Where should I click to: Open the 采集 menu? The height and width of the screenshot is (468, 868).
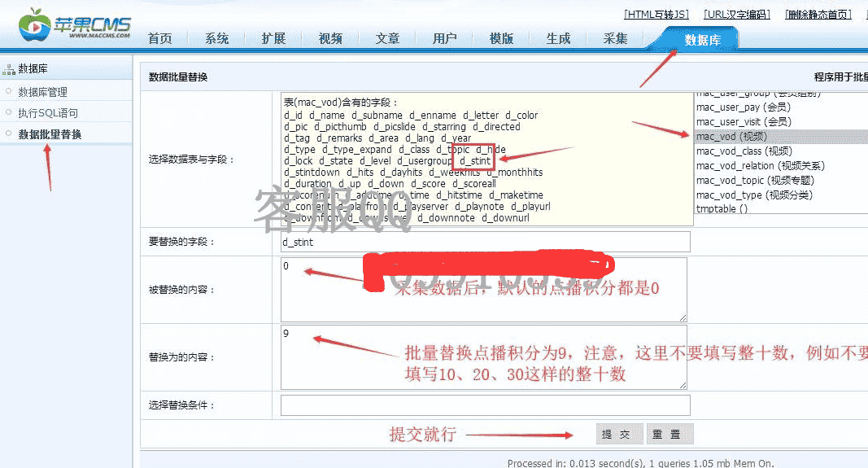pos(616,39)
